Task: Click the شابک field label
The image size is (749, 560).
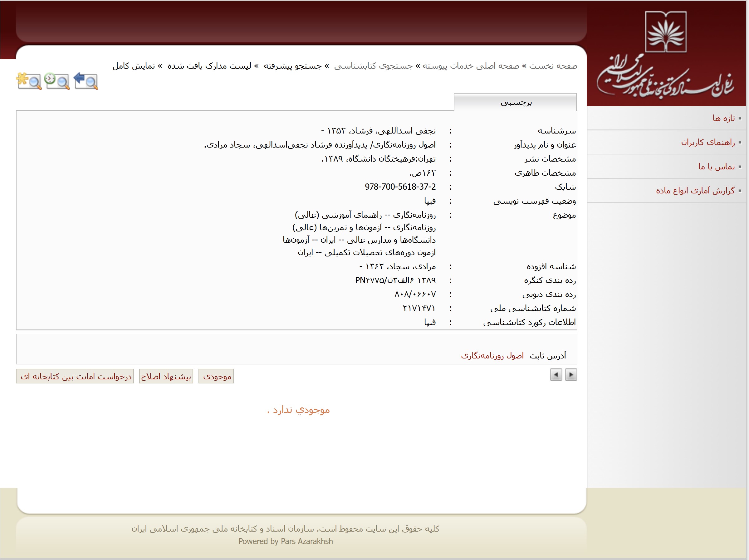Action: [x=565, y=187]
